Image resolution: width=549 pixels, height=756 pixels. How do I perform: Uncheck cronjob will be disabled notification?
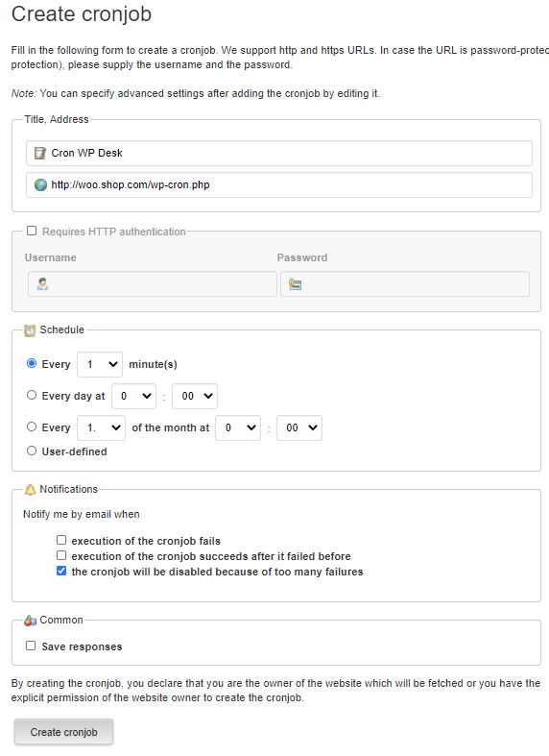point(61,571)
